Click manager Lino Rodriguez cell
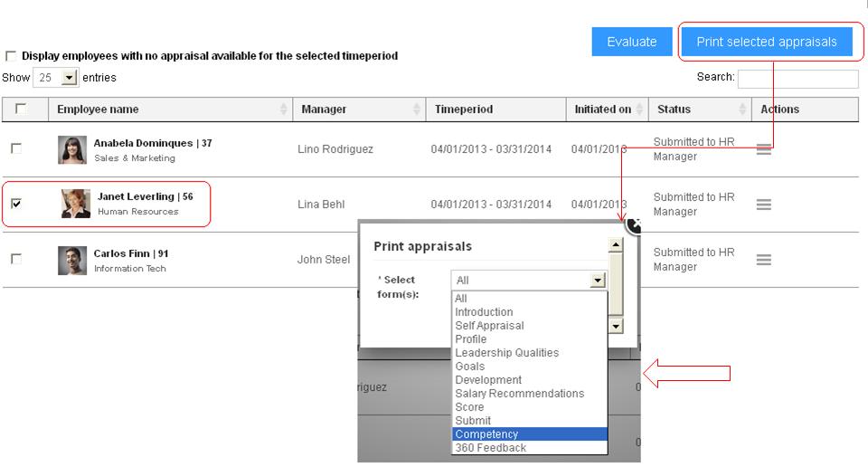This screenshot has width=868, height=467. tap(335, 149)
